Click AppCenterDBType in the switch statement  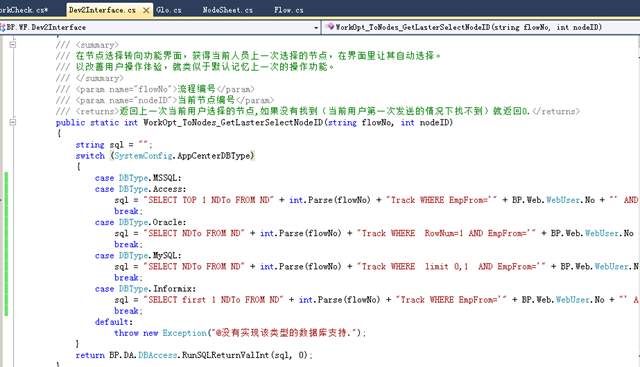point(214,156)
